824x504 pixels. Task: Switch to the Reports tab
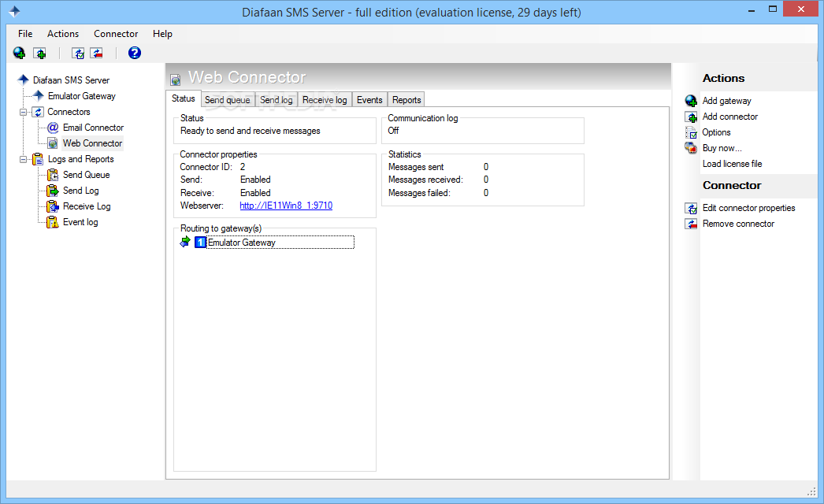click(406, 100)
